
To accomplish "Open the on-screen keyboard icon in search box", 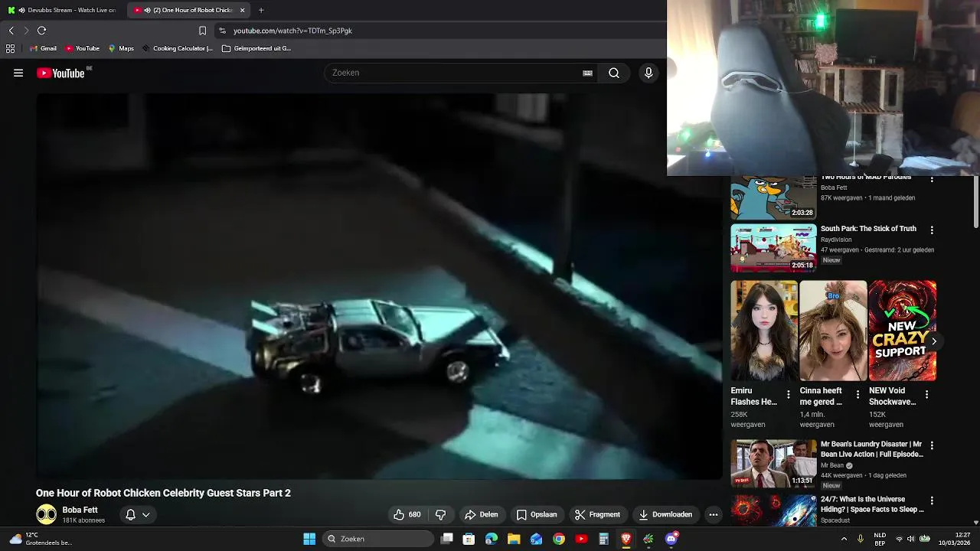I will [587, 73].
